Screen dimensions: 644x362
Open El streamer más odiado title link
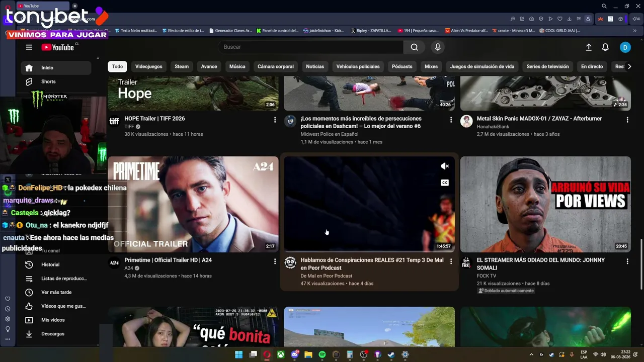[x=541, y=264]
